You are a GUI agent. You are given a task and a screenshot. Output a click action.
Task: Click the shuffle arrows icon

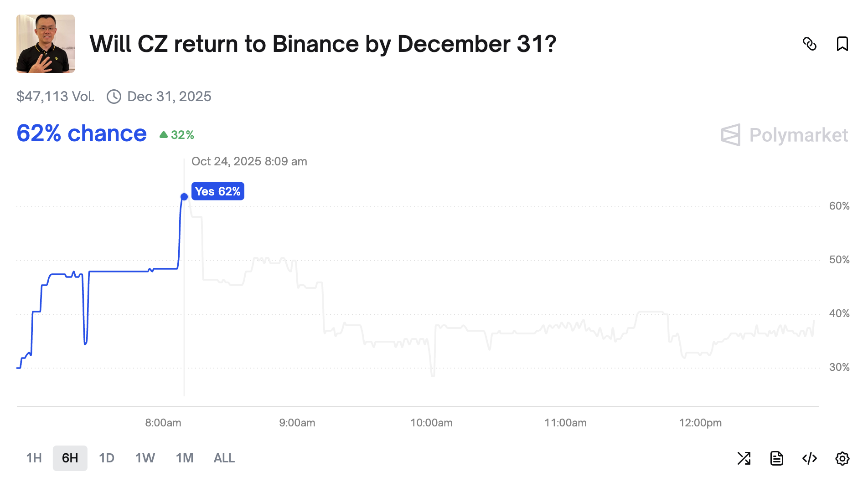click(744, 458)
